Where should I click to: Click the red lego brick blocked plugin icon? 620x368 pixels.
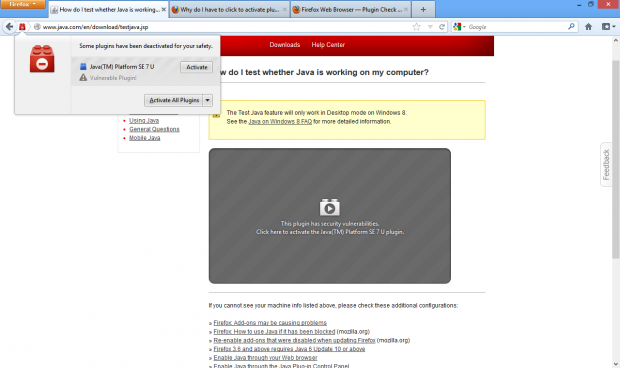pos(42,59)
